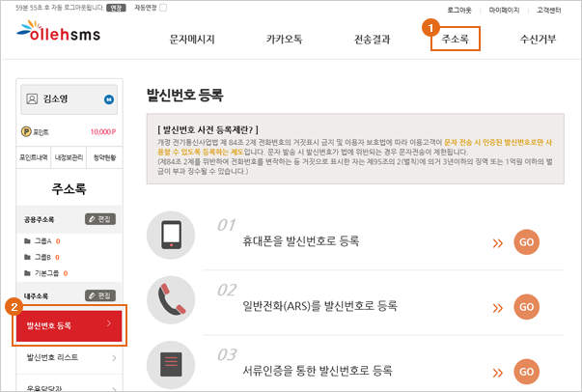Click the 편집 button for 공용주소록
The image size is (582, 392).
click(100, 219)
